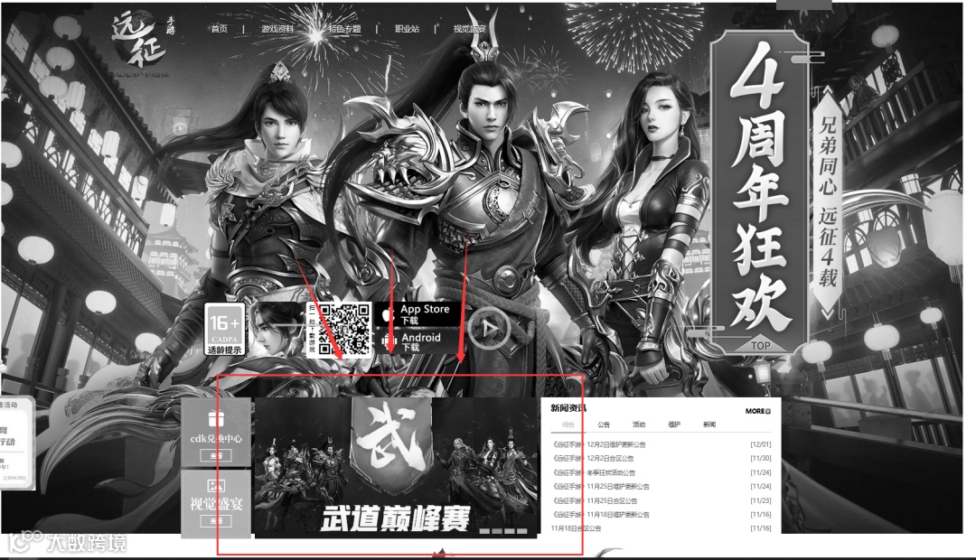Switch to the 新闻 news tab

click(x=709, y=425)
